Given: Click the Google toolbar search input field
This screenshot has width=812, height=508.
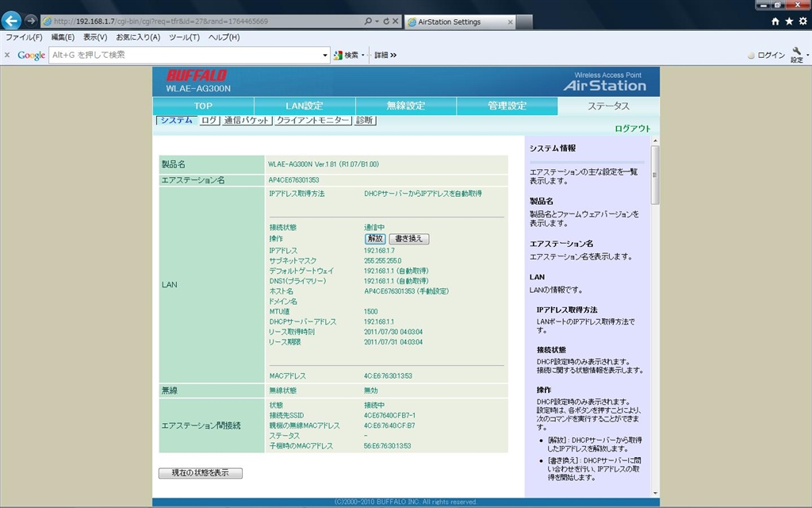Looking at the screenshot, I should [186, 55].
